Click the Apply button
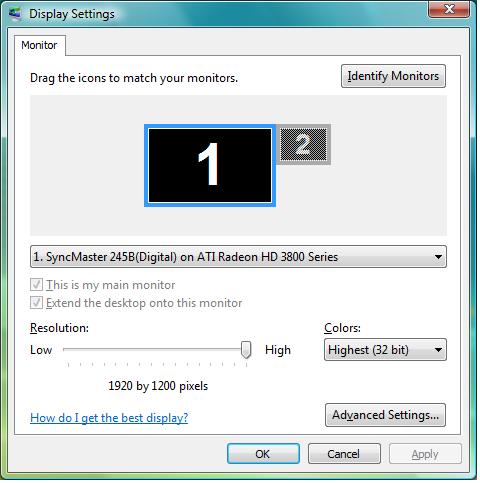The width and height of the screenshot is (480, 483). (425, 454)
